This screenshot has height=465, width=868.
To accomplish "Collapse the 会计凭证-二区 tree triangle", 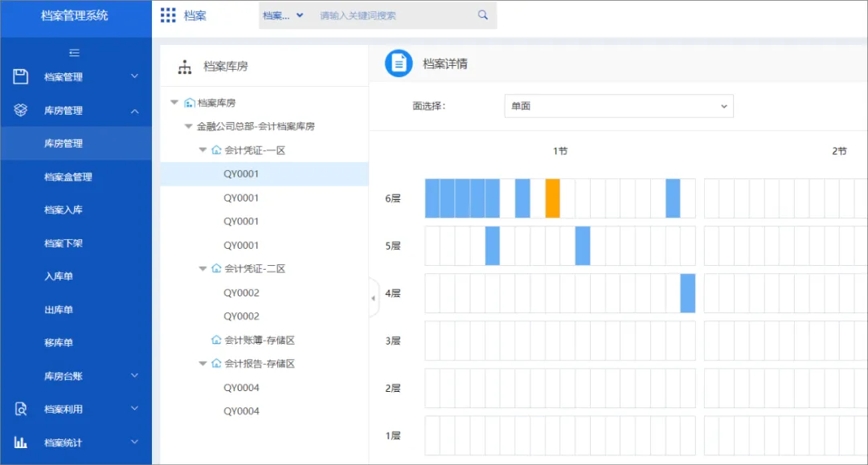I will click(x=203, y=268).
